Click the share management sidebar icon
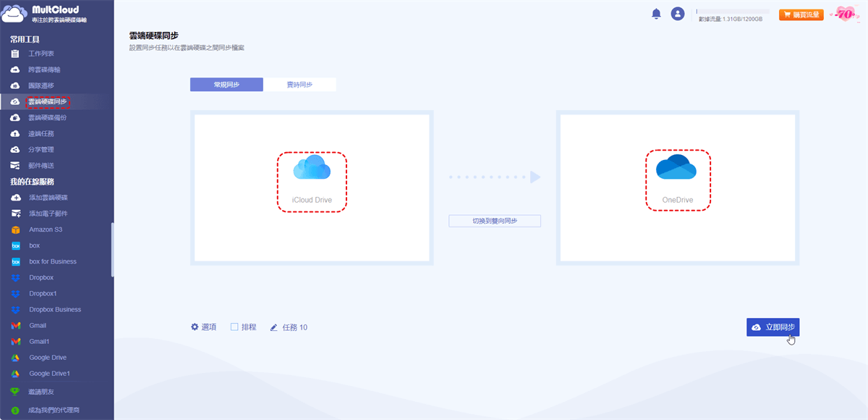 (15, 149)
